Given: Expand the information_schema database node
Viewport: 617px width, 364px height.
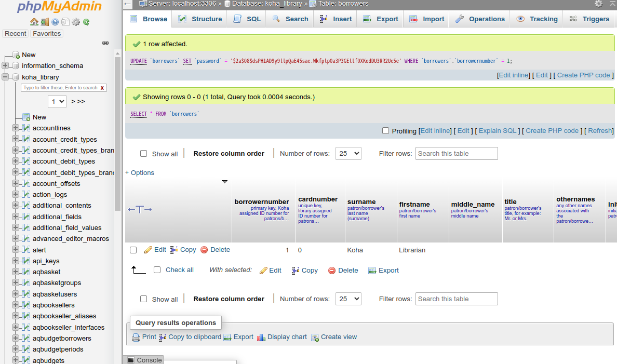Looking at the screenshot, I should [5, 65].
